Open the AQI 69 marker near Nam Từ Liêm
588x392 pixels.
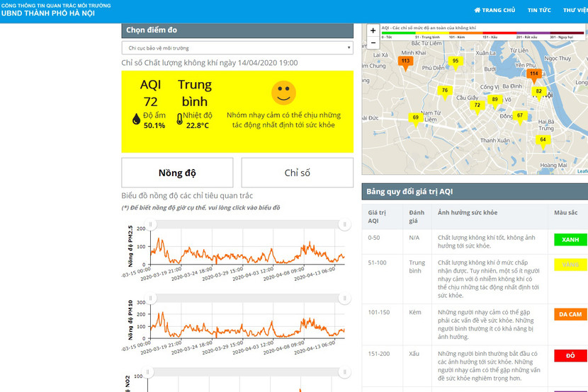pos(415,117)
